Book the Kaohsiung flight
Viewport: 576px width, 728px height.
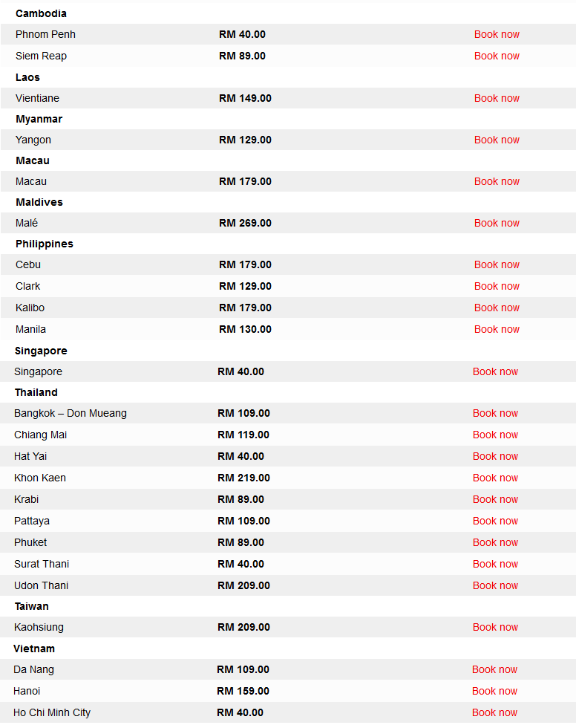click(495, 627)
